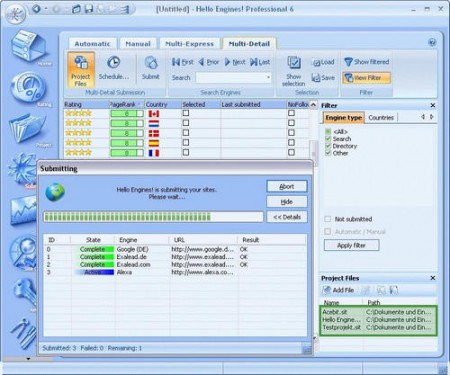This screenshot has width=450, height=375.
Task: Click the Submit ribbon icon
Action: click(x=151, y=68)
